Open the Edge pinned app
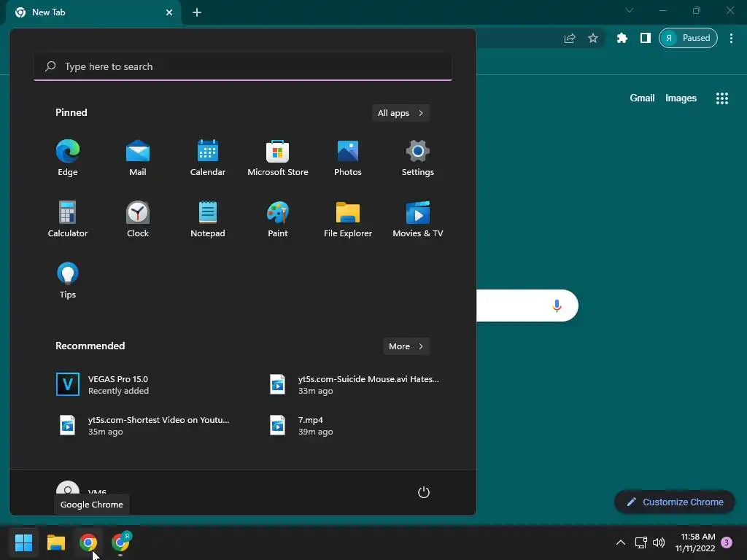Screen dimensions: 747x560 [68, 157]
